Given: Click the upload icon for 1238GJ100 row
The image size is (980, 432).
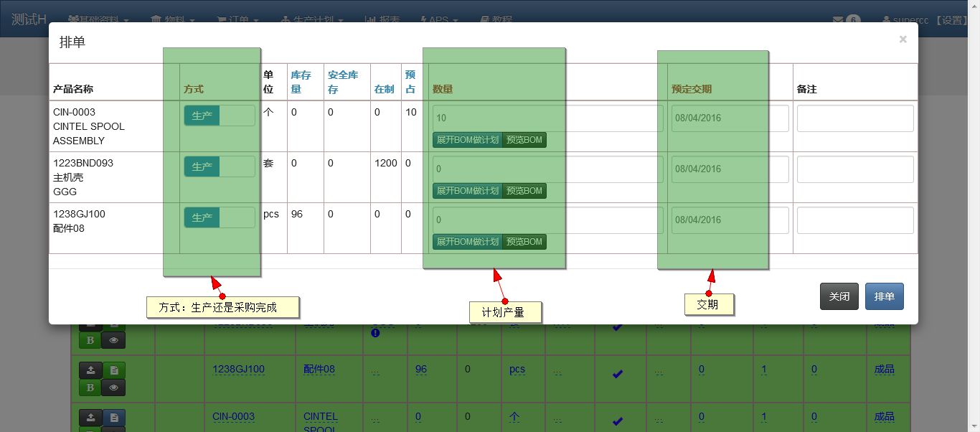Looking at the screenshot, I should coord(90,369).
